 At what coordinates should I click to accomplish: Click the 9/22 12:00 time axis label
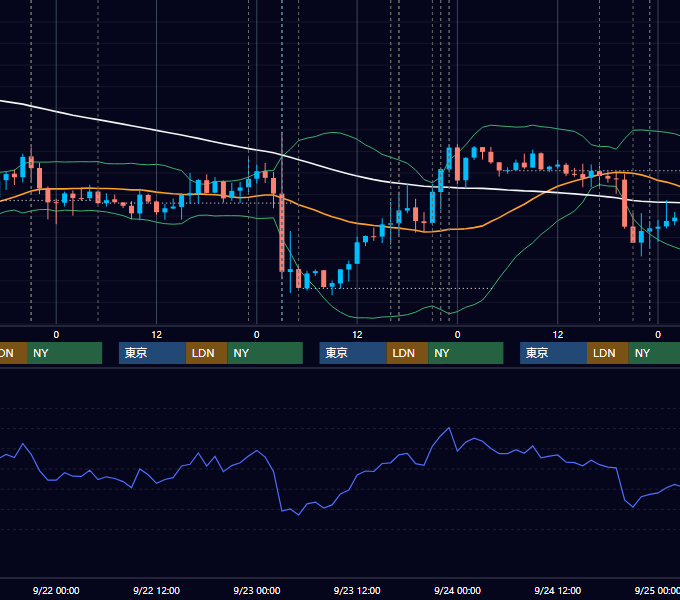pyautogui.click(x=157, y=590)
